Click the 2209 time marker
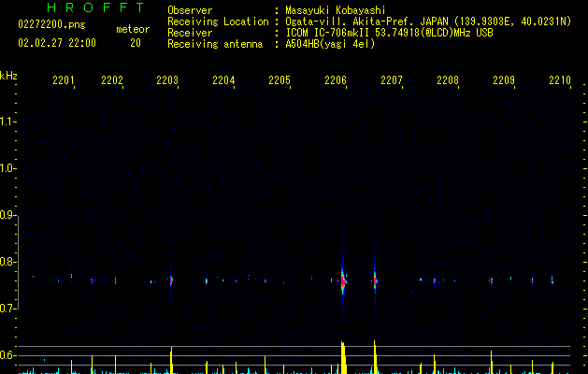 pyautogui.click(x=504, y=80)
